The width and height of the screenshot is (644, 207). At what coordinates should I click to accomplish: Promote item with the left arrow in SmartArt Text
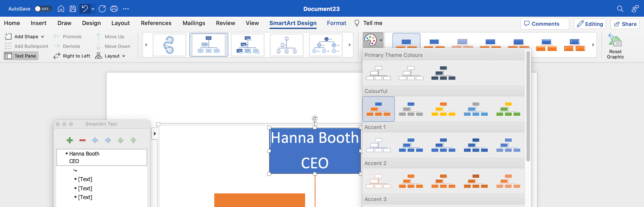(95, 140)
